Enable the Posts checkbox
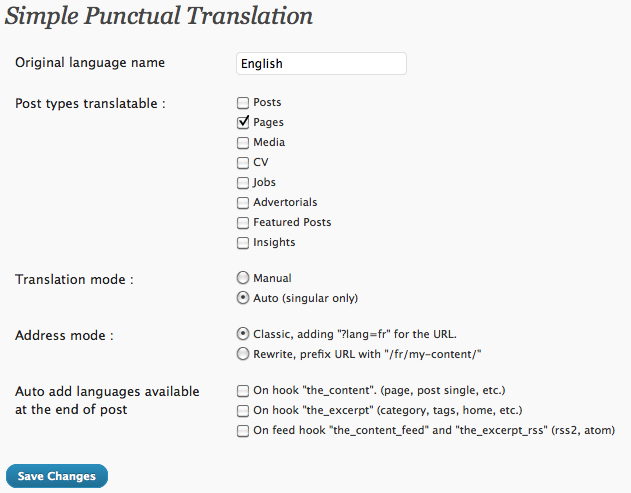The image size is (631, 493). click(243, 103)
